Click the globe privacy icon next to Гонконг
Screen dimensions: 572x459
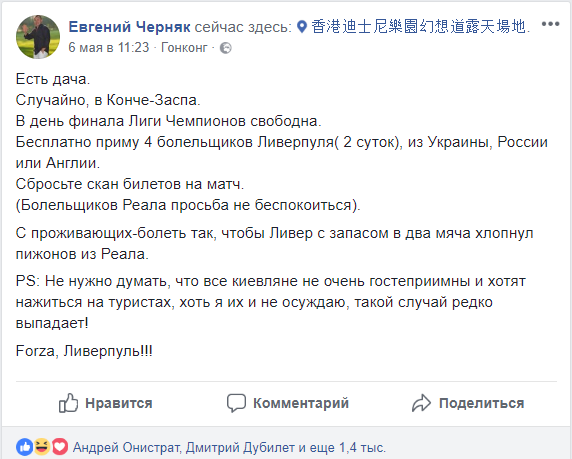(225, 48)
